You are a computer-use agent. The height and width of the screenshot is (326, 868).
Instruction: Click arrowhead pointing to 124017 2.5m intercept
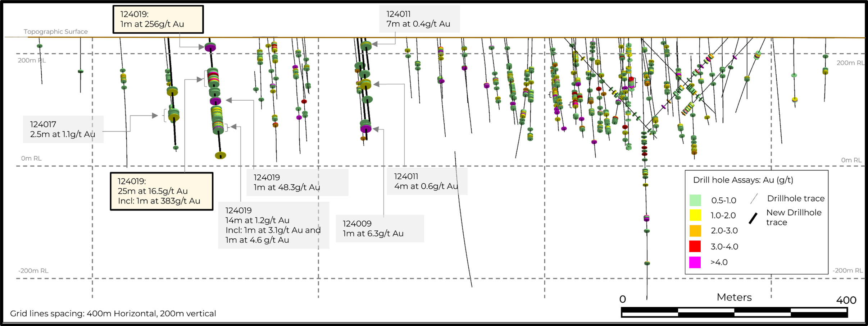pos(155,115)
